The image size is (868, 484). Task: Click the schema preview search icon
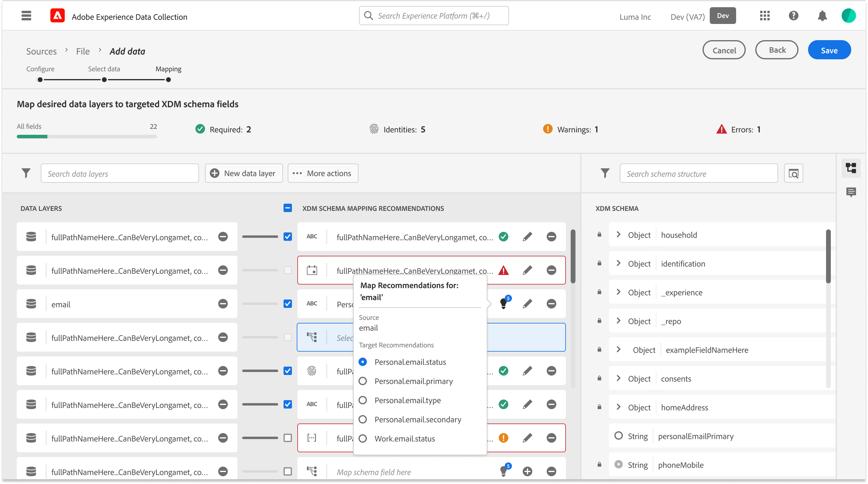(x=793, y=173)
